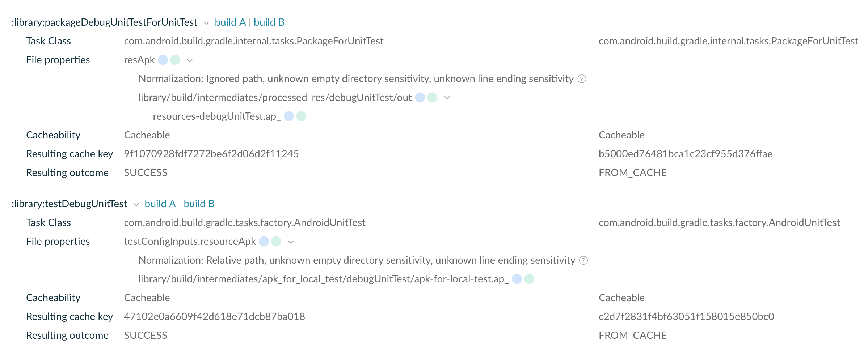
Task: Collapse the :library:packageDebugUnitTestForUnitTest task section
Action: coord(206,23)
